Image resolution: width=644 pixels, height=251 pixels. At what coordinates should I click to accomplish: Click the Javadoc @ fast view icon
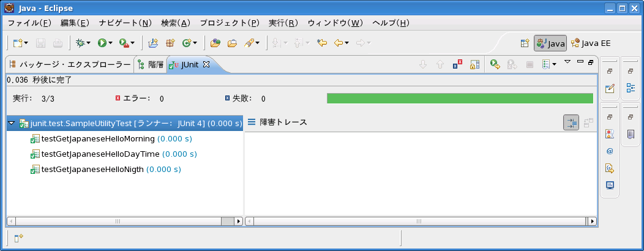[610, 151]
